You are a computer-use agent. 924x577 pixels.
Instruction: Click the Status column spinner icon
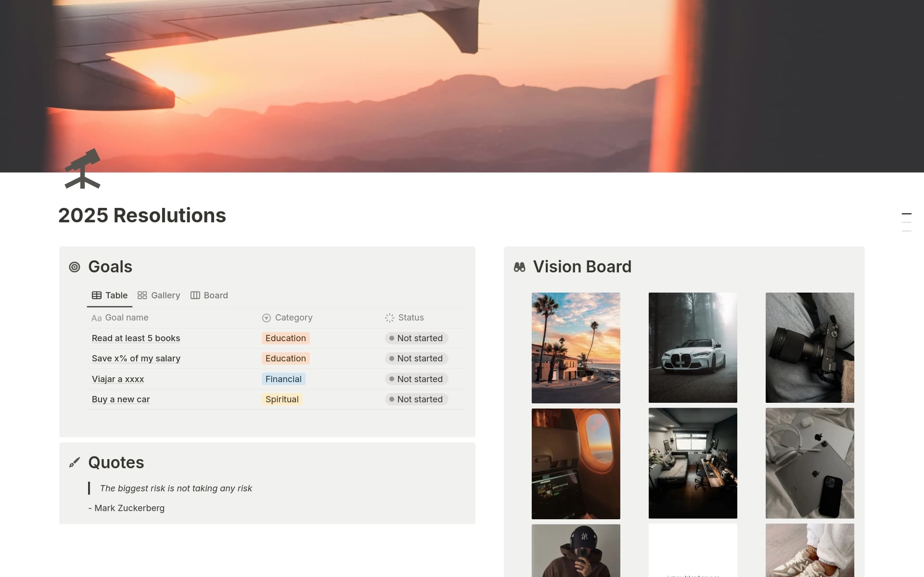coord(389,318)
